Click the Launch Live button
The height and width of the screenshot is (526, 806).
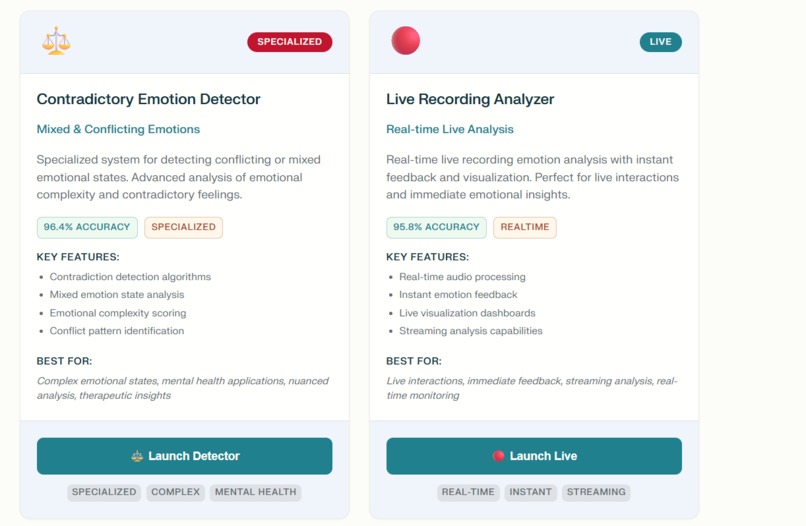tap(534, 456)
